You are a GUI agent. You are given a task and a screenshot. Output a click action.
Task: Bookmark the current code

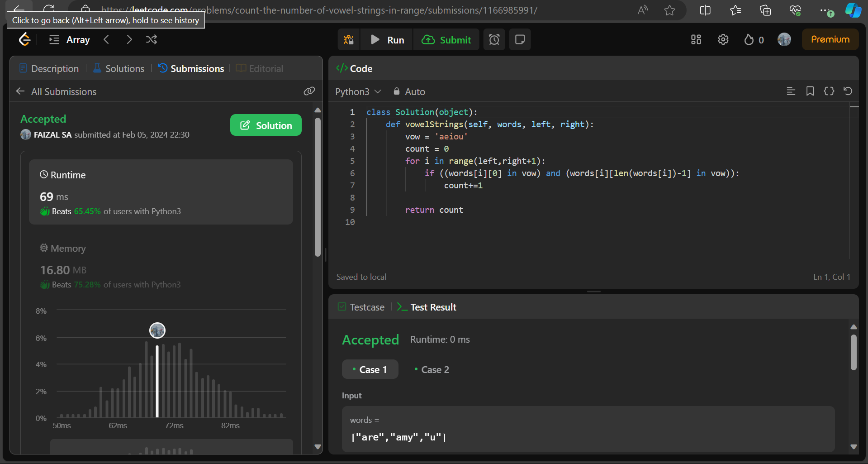coord(810,91)
